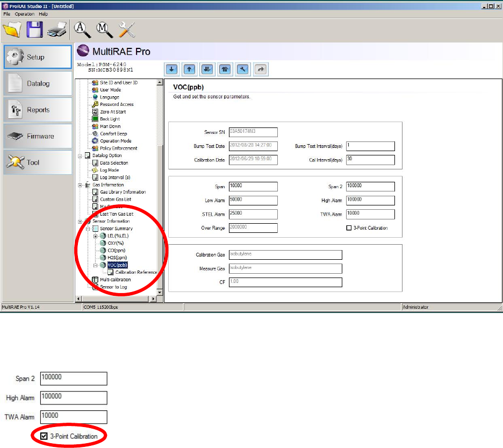Click the Bump Test Interval(days) field
Screen dimensions: 503x448
tap(370, 146)
